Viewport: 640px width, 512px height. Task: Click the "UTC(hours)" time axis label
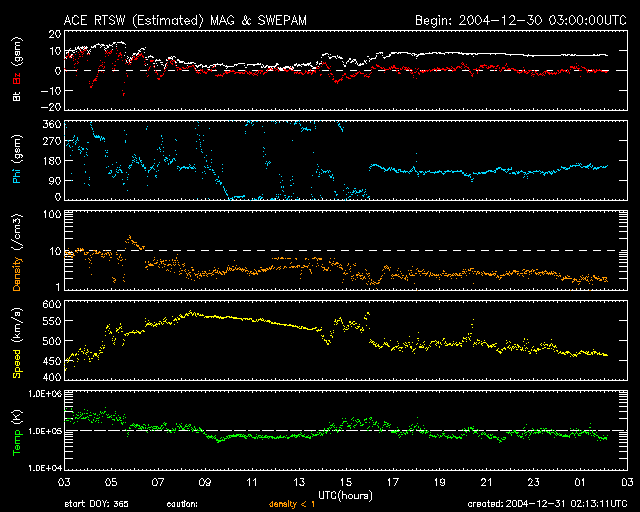point(345,496)
